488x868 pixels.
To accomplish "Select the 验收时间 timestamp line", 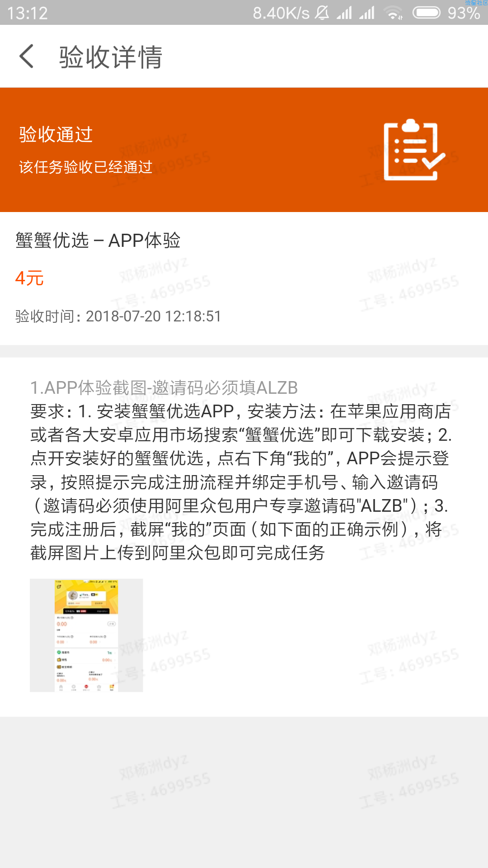I will coord(118,316).
